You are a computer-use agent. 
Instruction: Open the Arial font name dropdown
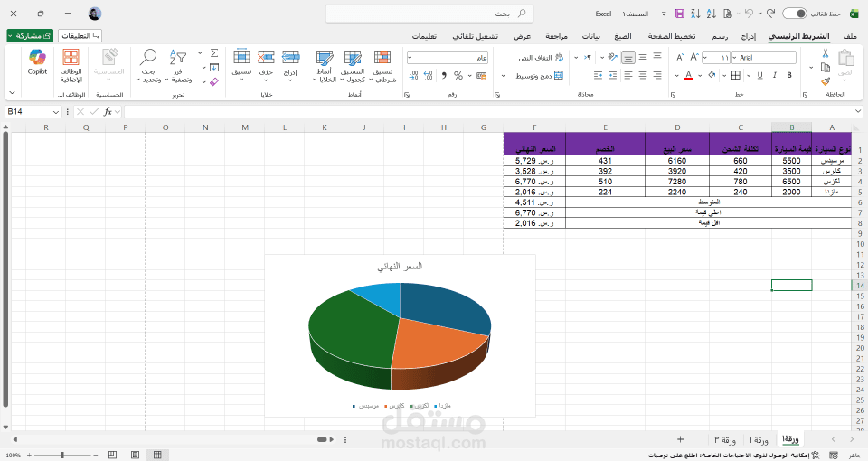click(734, 58)
